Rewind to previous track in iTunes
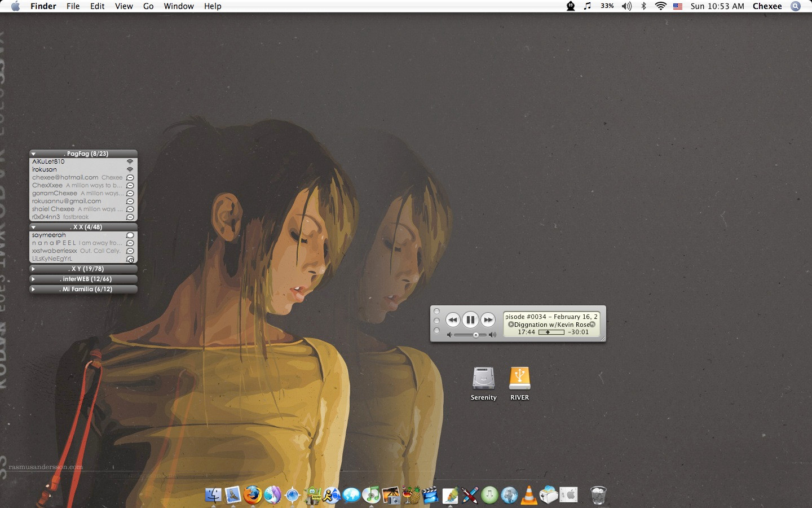This screenshot has height=508, width=812. tap(452, 320)
